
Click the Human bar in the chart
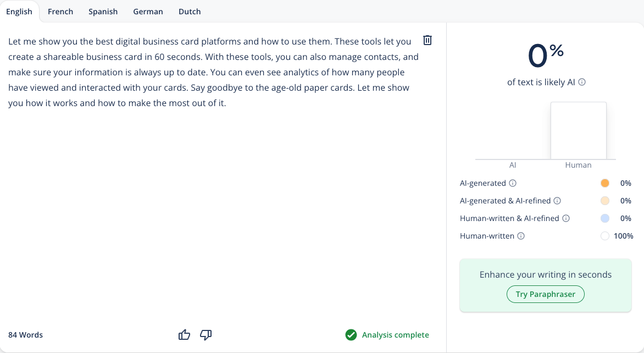pyautogui.click(x=578, y=131)
